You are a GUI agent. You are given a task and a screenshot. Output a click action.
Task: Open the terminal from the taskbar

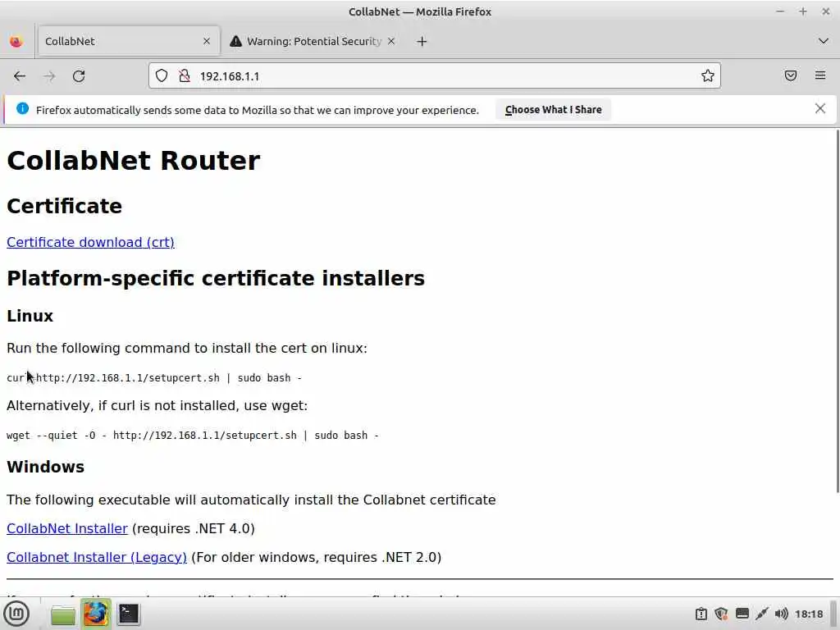pyautogui.click(x=129, y=614)
